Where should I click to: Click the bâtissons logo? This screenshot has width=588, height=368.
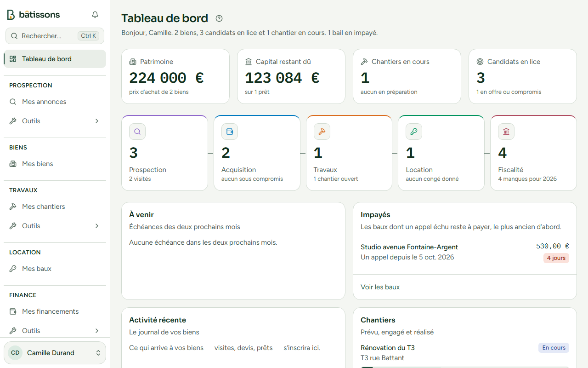click(34, 15)
